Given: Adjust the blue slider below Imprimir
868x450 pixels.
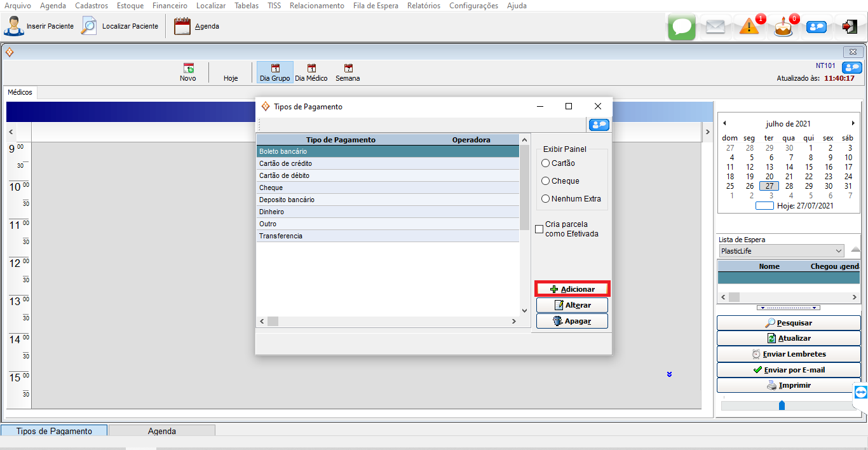Looking at the screenshot, I should coord(782,406).
